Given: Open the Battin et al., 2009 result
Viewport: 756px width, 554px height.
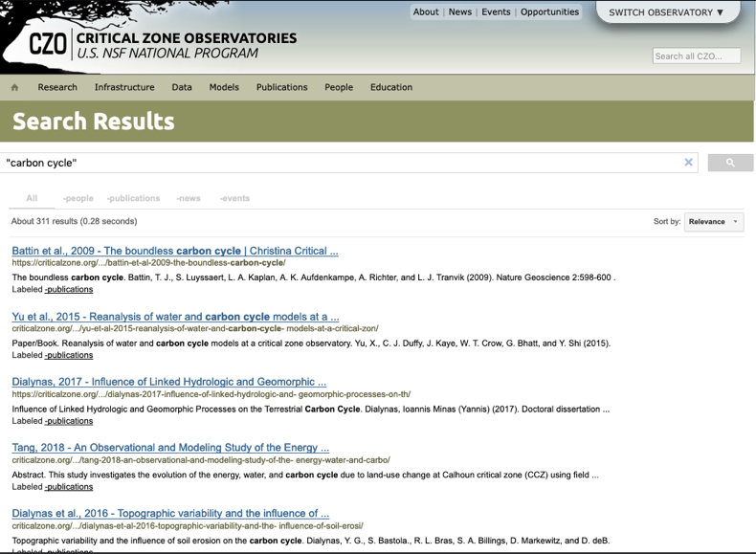Looking at the screenshot, I should [x=174, y=251].
